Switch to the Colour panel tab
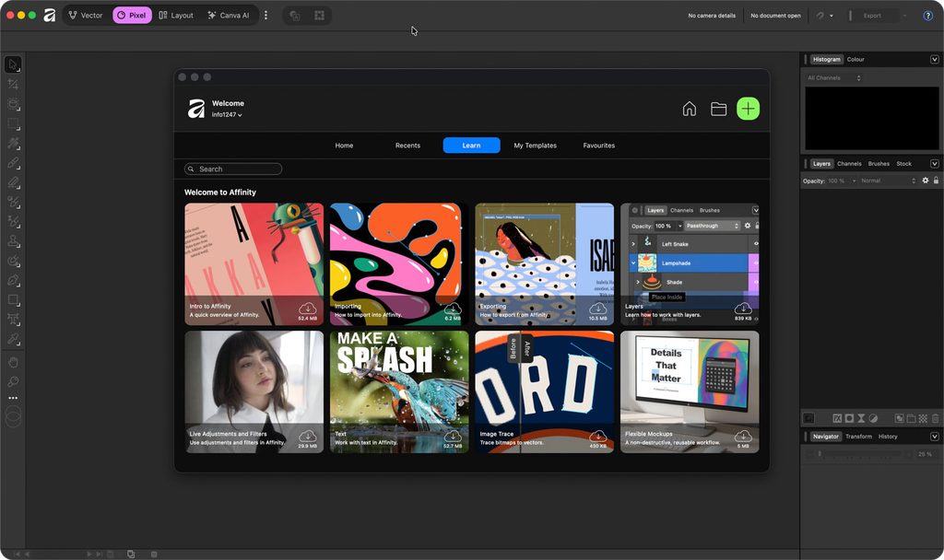Image resolution: width=944 pixels, height=560 pixels. pos(855,60)
